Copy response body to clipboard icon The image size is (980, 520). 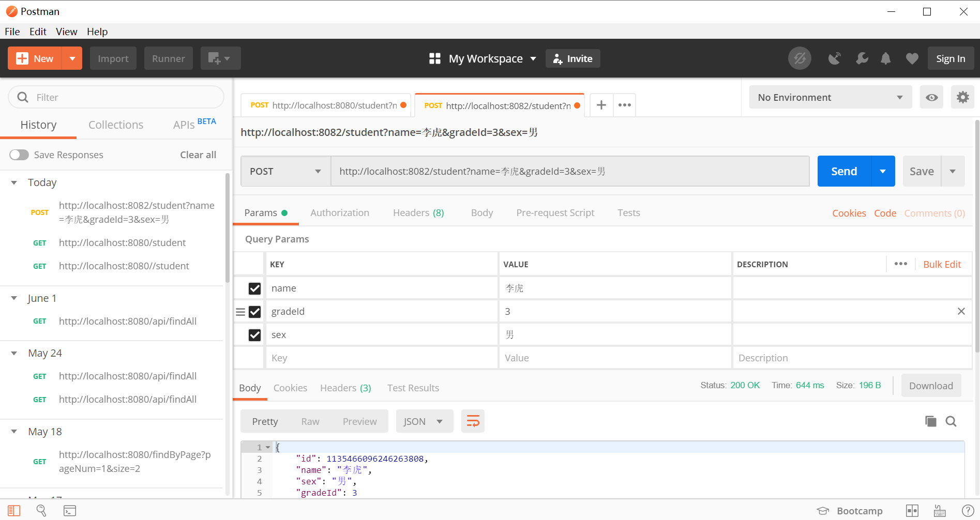click(x=931, y=421)
